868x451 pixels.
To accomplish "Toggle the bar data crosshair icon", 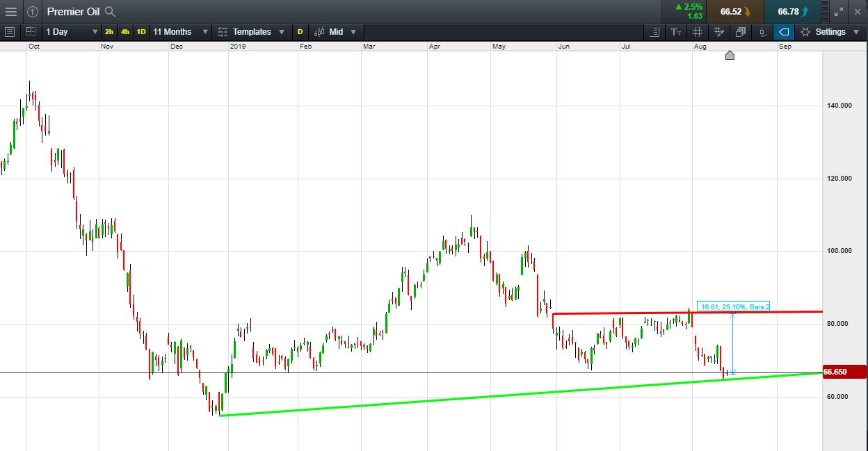I will (x=762, y=32).
